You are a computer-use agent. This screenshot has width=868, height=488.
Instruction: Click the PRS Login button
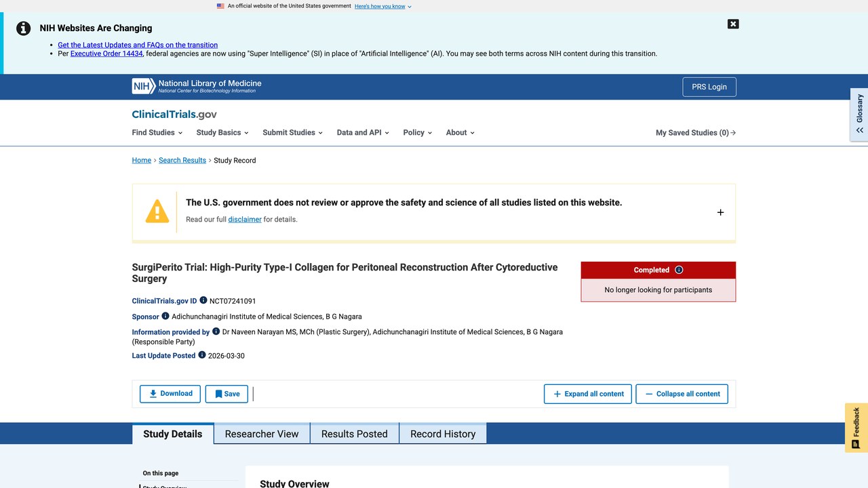click(x=709, y=87)
